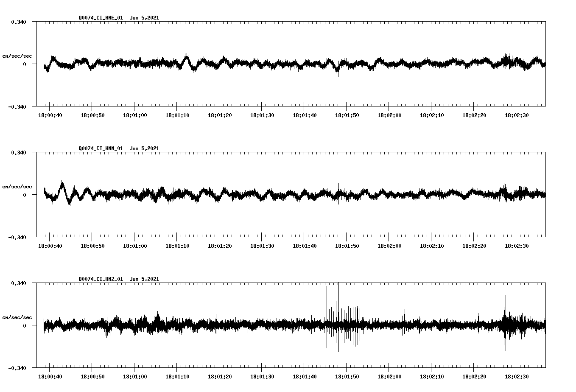Click the 18:02:20 time label under HNN plot

tap(474, 246)
